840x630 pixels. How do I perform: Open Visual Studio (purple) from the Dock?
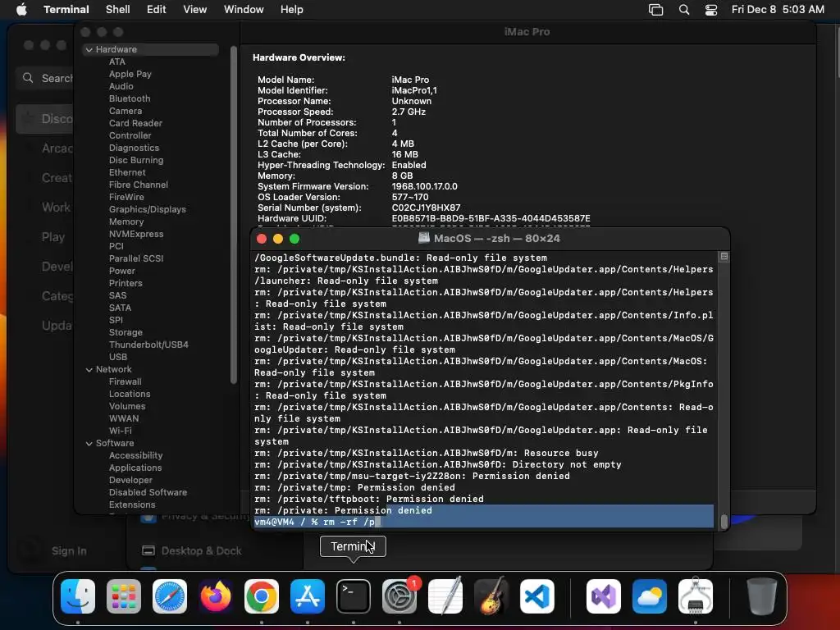point(604,596)
